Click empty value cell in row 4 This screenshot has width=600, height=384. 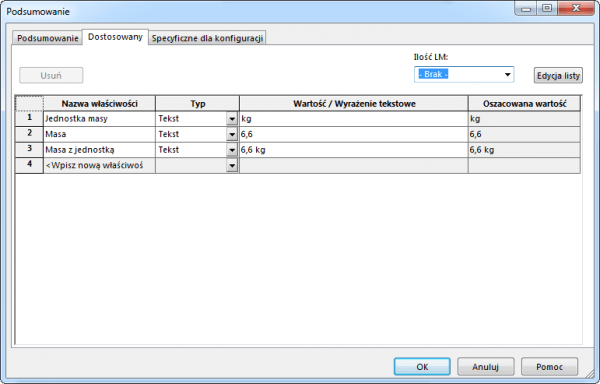[x=354, y=166]
